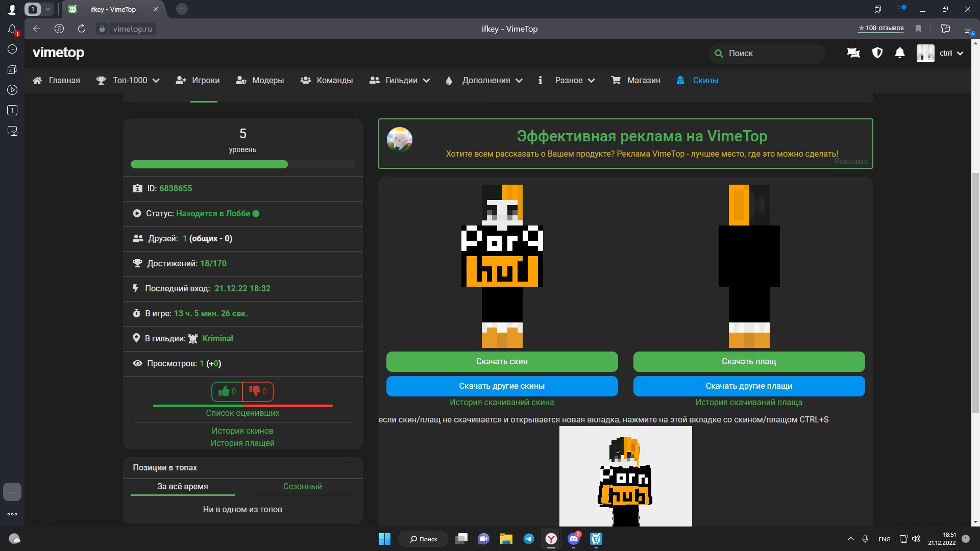Open the chat messages icon in the header
The image size is (980, 551).
853,53
